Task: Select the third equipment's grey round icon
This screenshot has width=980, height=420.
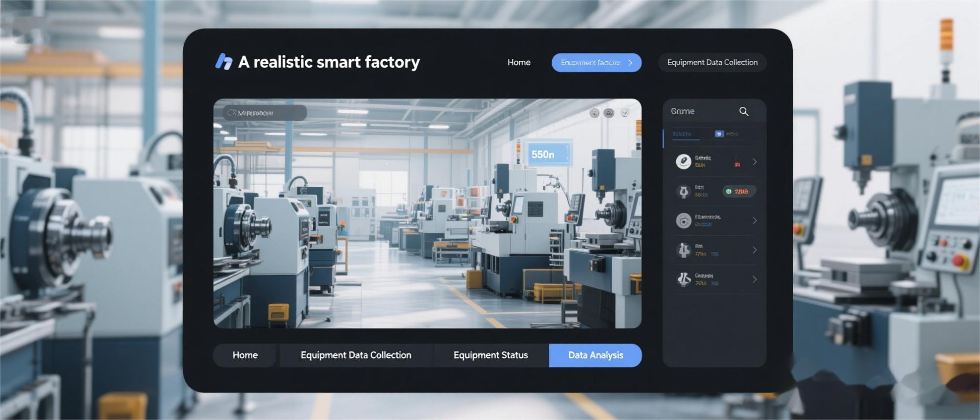Action: pos(683,221)
